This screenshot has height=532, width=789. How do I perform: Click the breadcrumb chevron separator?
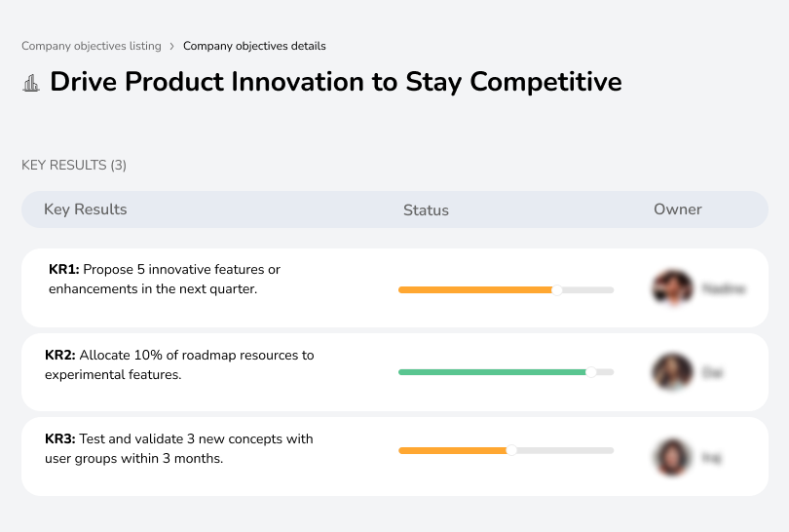172,46
